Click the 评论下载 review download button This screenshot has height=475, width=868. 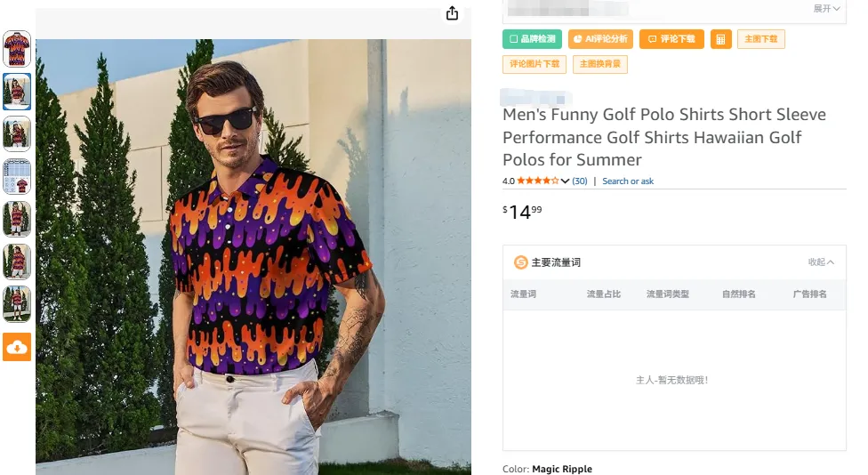[x=671, y=39]
